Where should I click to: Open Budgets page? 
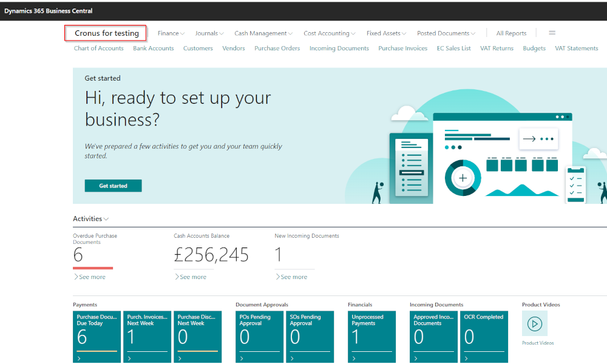[x=534, y=49]
